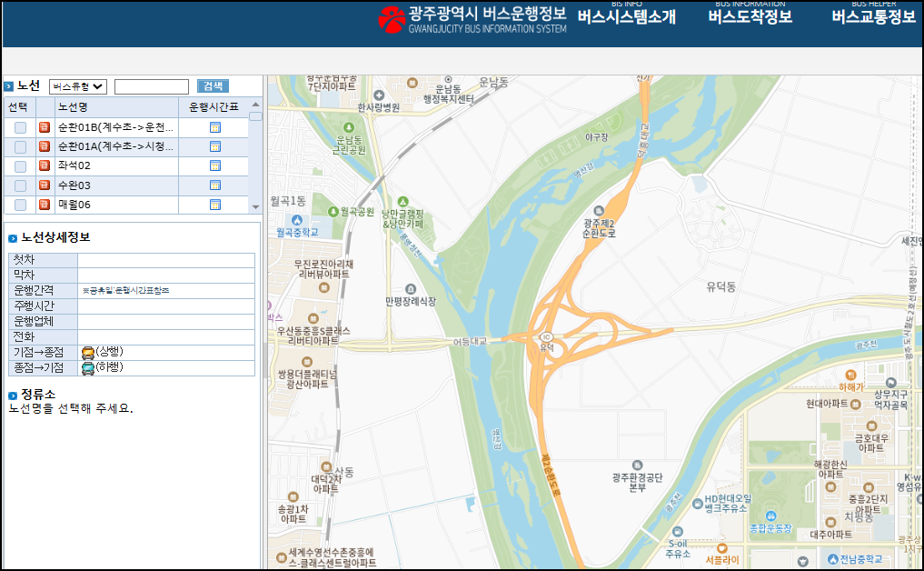924x571 pixels.
Task: Focus the route search input field
Action: pyautogui.click(x=152, y=86)
